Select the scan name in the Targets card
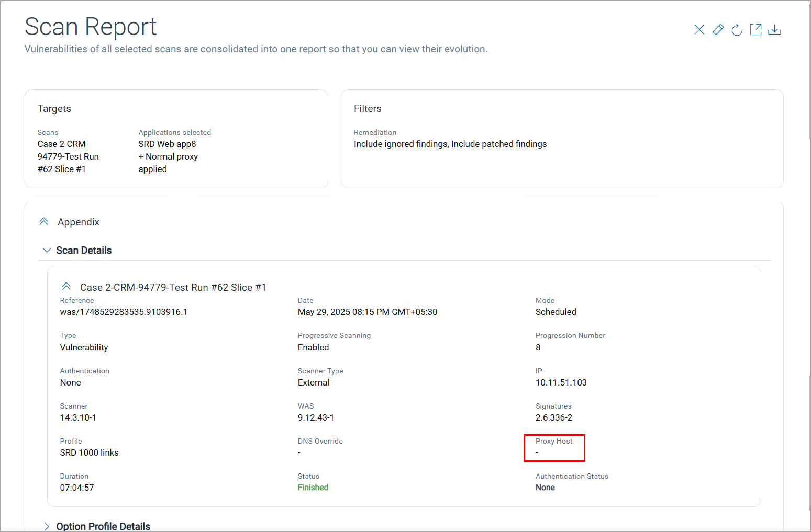Viewport: 811px width, 532px height. click(68, 156)
